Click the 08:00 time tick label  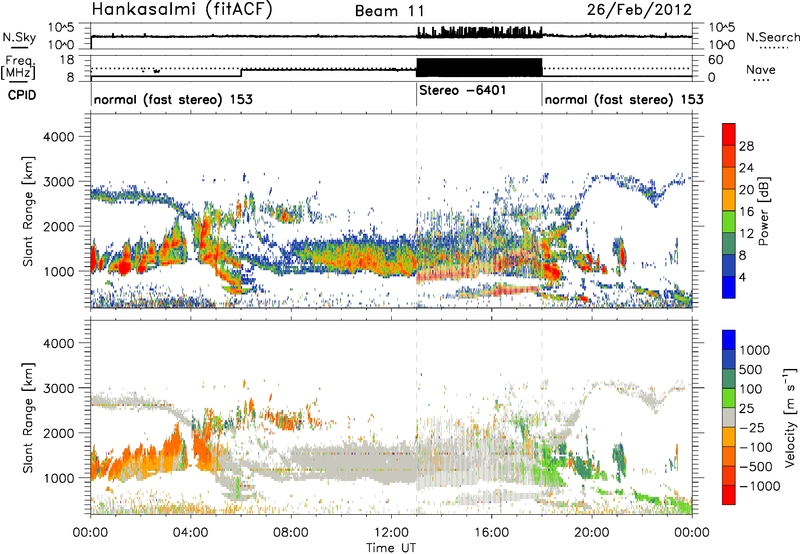(x=291, y=533)
